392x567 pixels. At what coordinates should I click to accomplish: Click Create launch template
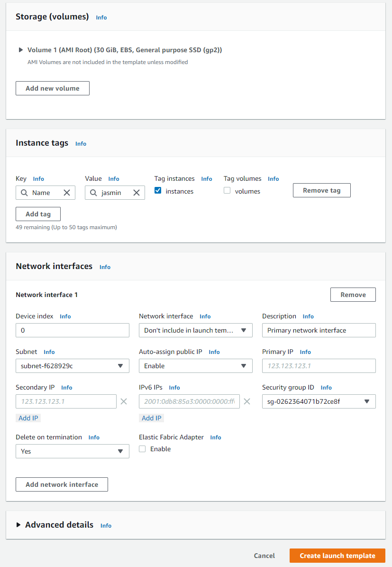[337, 556]
